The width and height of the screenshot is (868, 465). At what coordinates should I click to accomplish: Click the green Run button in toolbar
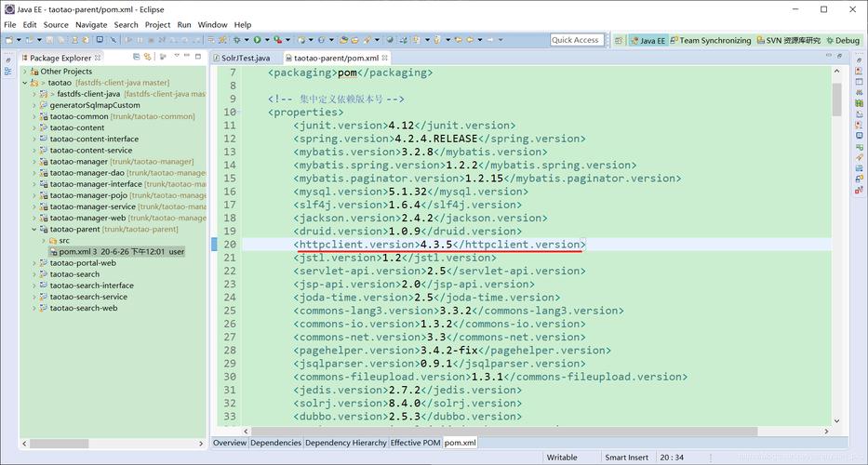tap(257, 40)
